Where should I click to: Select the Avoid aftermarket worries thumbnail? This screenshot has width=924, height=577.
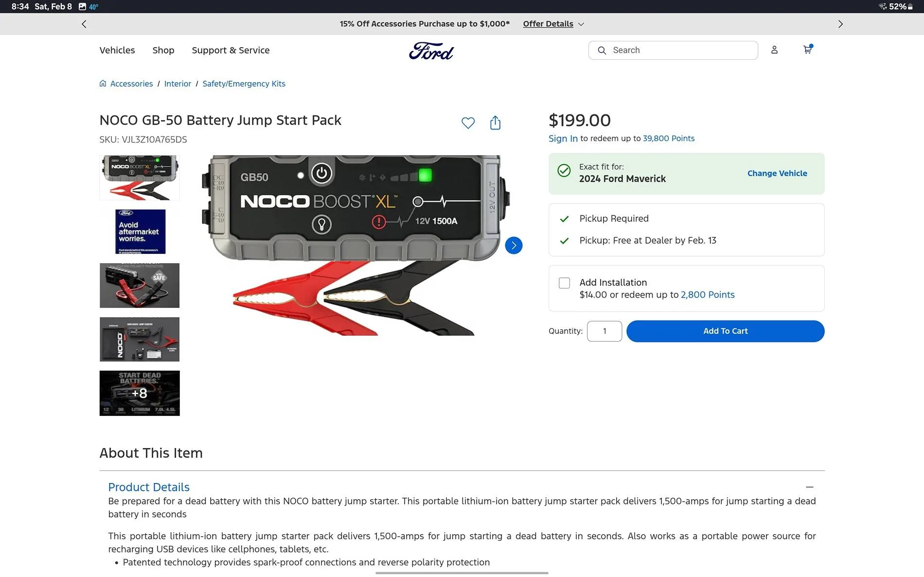(x=140, y=232)
